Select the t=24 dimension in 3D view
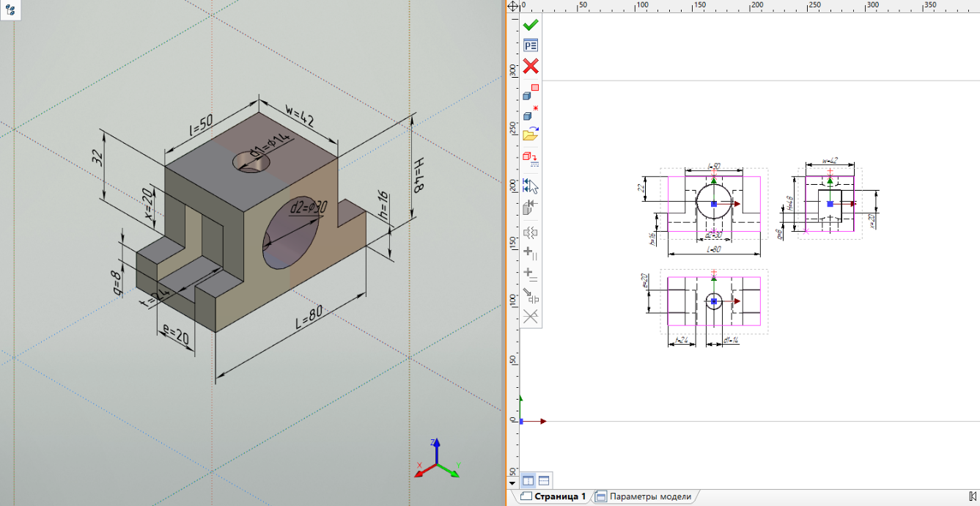Screen dimensions: 980x506 tap(154, 298)
